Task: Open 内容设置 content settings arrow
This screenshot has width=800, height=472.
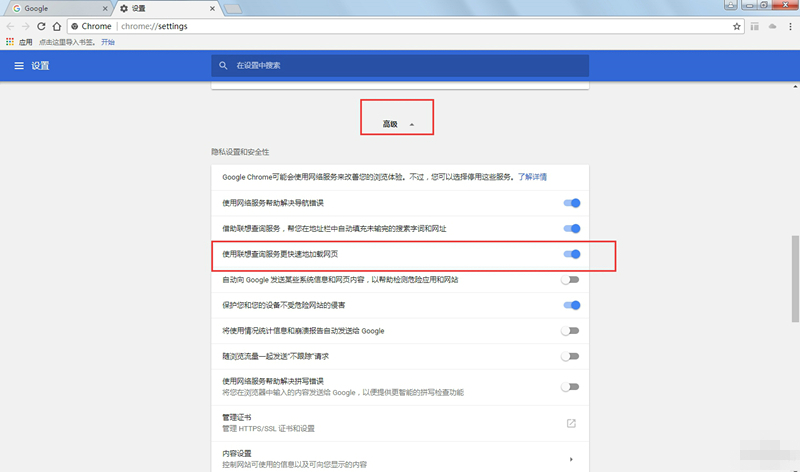Action: 571,459
